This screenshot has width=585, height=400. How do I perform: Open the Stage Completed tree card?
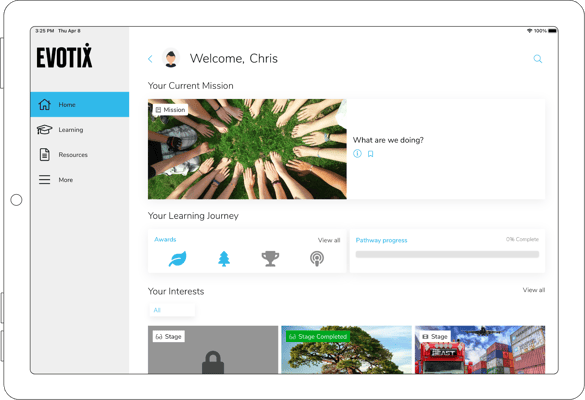point(347,350)
